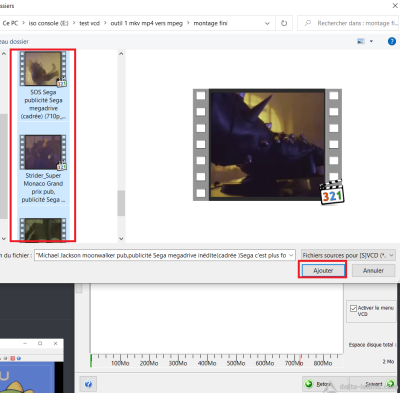This screenshot has width=400, height=393.
Task: Refresh the montage fini folder listing
Action: click(284, 23)
